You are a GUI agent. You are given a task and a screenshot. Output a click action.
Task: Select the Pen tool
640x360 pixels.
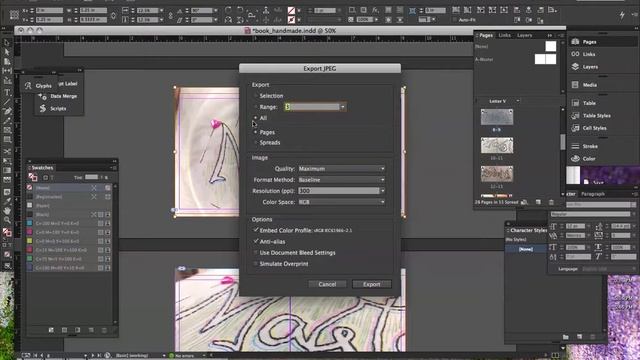7,111
